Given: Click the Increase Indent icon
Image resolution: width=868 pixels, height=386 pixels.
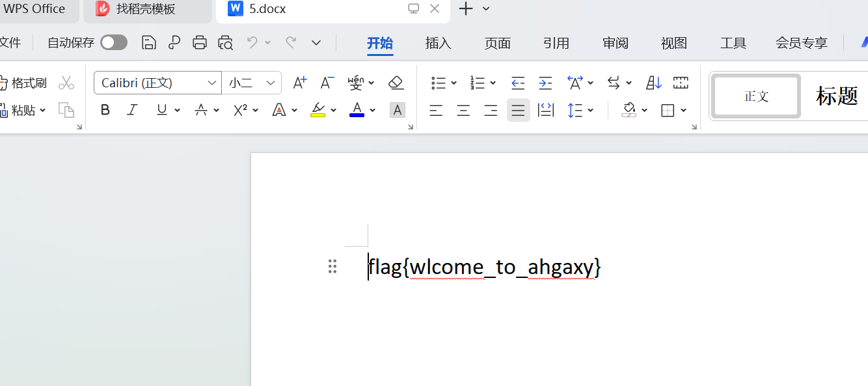Looking at the screenshot, I should 545,83.
